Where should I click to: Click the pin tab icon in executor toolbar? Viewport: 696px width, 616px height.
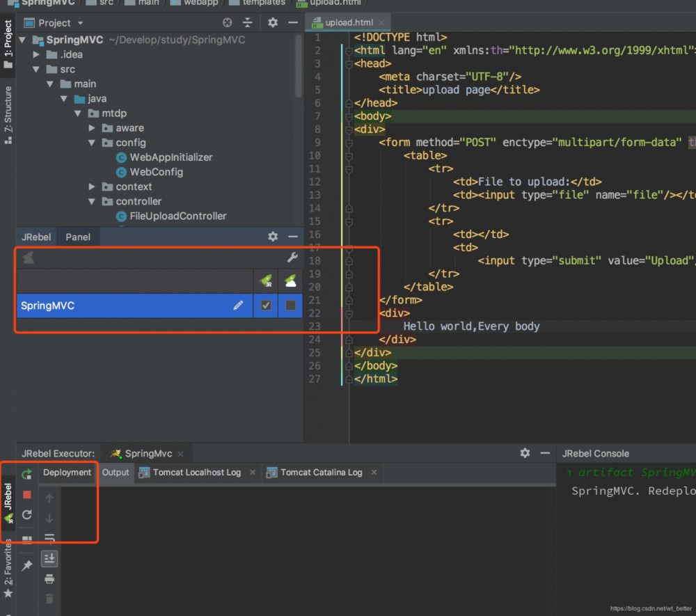27,565
